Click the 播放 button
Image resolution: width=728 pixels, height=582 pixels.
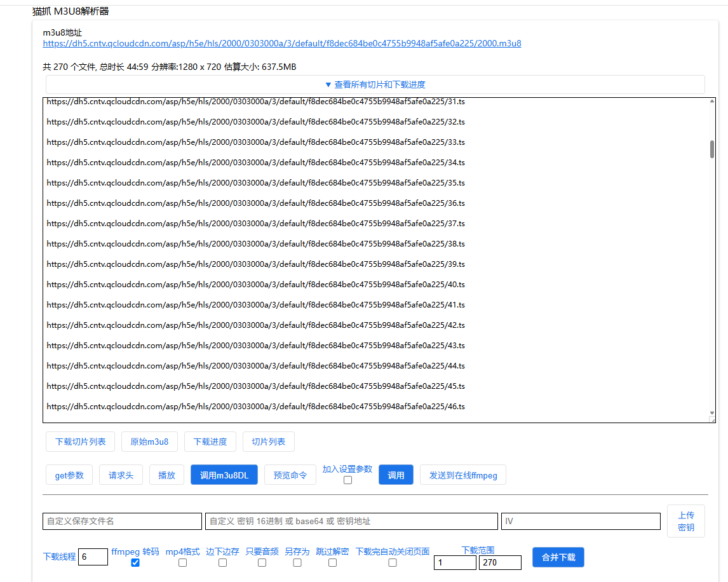pyautogui.click(x=166, y=475)
